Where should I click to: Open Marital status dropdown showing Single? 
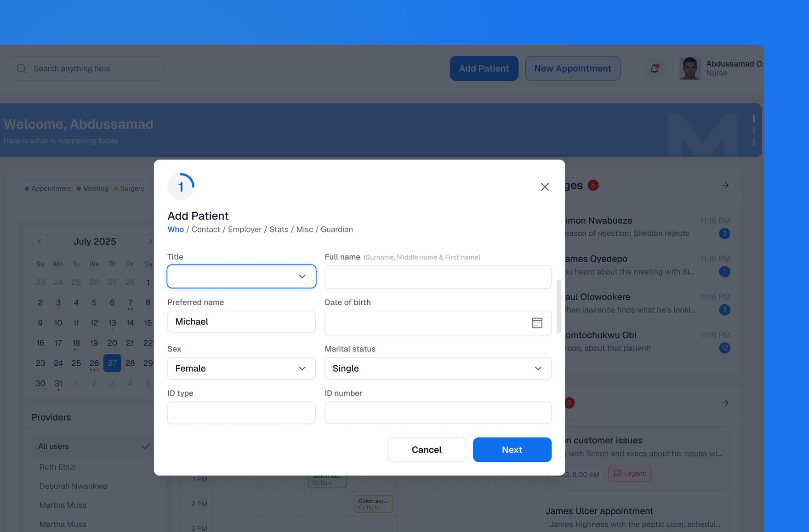(x=438, y=368)
